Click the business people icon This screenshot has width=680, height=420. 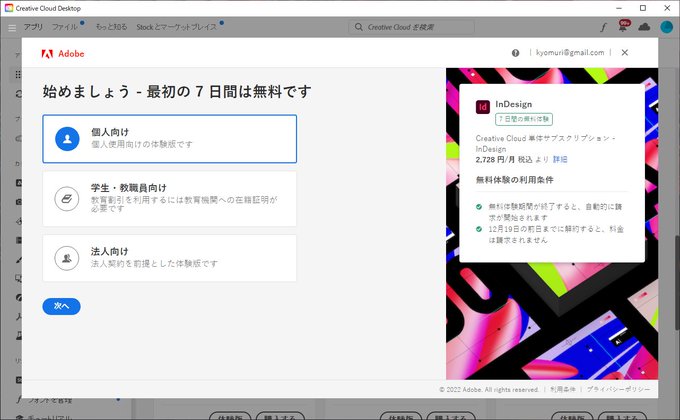point(67,258)
